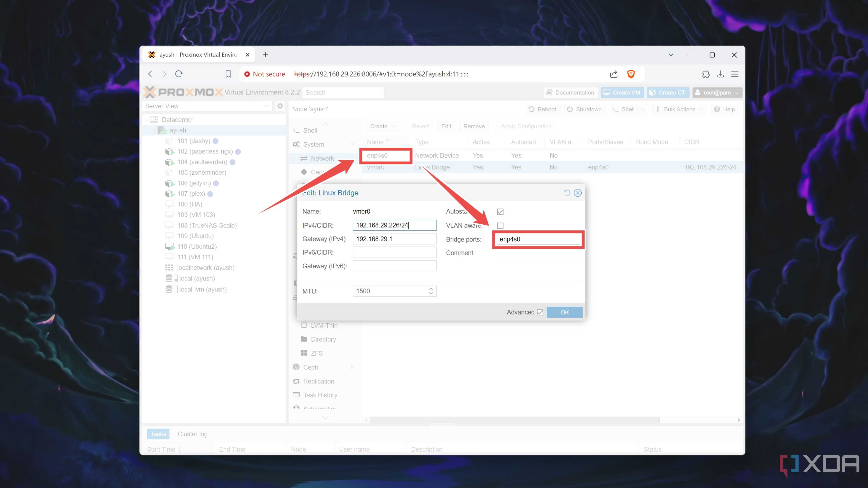Close the Edit Linux Bridge dialog

[578, 193]
